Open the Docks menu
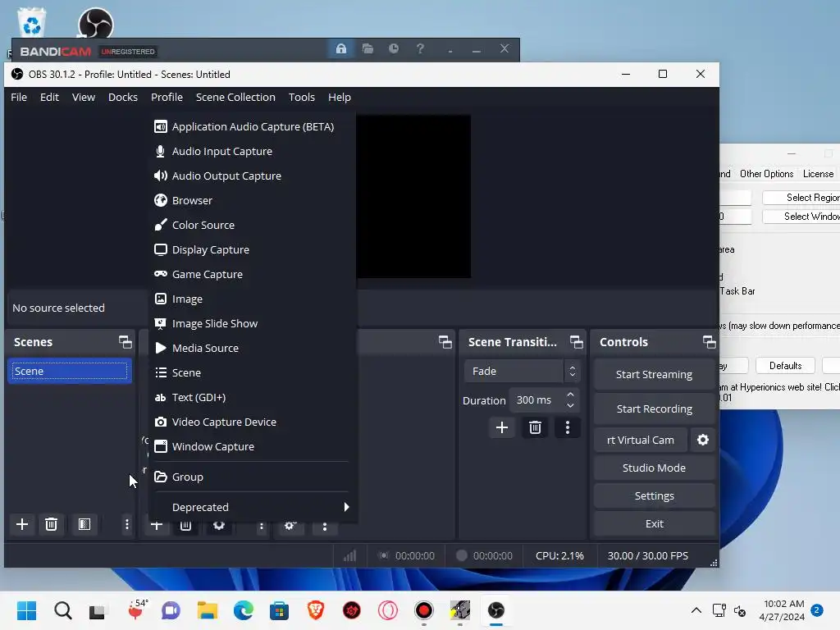The height and width of the screenshot is (630, 840). click(123, 97)
